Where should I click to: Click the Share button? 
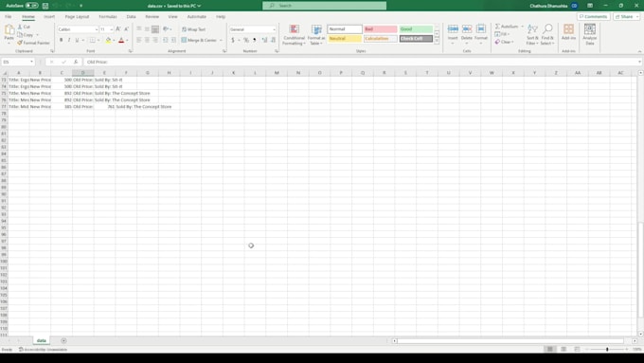point(627,16)
